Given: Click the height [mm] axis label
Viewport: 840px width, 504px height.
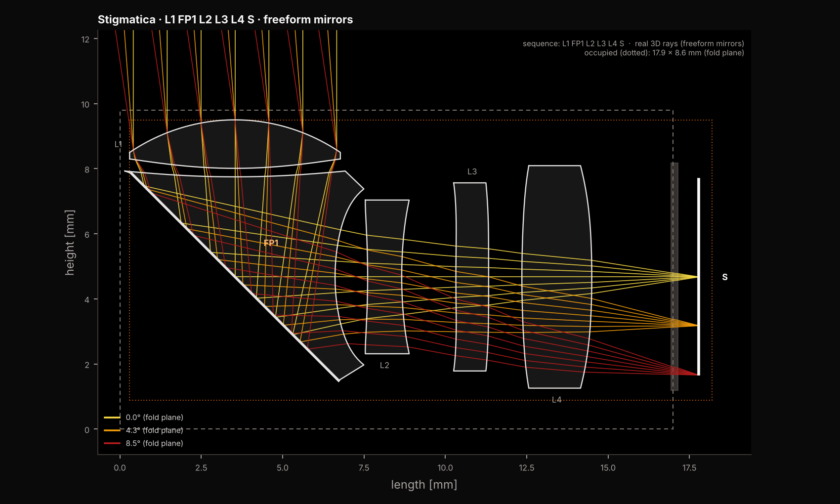Looking at the screenshot, I should [70, 243].
